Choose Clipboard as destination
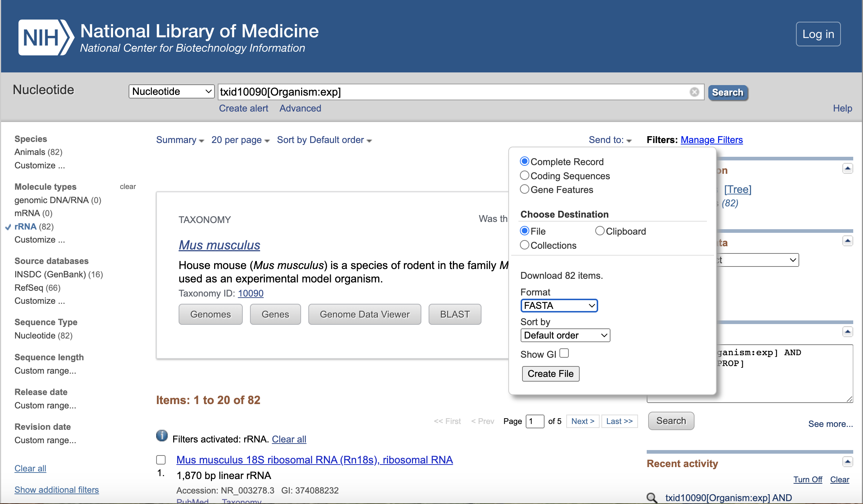 [600, 231]
